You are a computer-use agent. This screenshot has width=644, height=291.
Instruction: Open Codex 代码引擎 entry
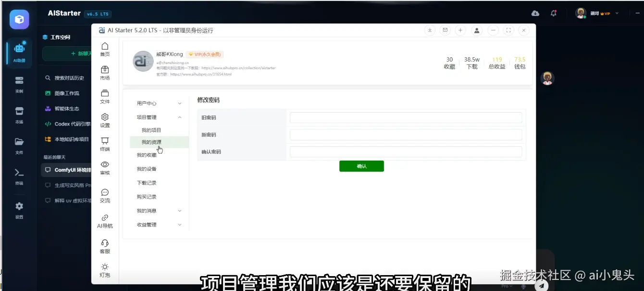click(67, 124)
